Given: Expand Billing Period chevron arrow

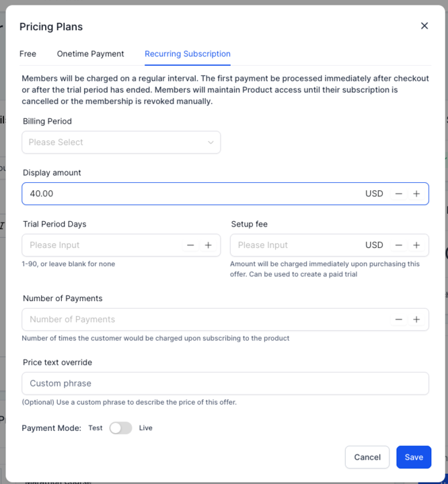Looking at the screenshot, I should [x=211, y=143].
